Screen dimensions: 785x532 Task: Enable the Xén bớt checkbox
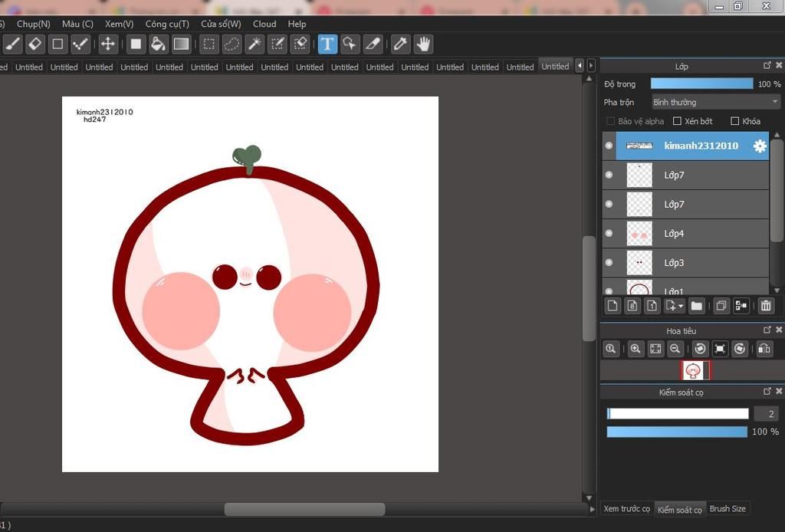click(678, 121)
